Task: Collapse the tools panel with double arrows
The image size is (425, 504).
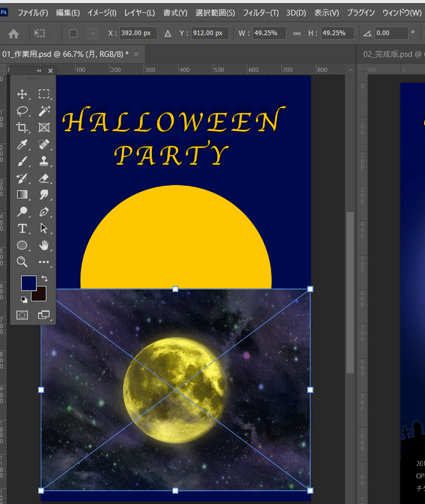Action: point(39,71)
